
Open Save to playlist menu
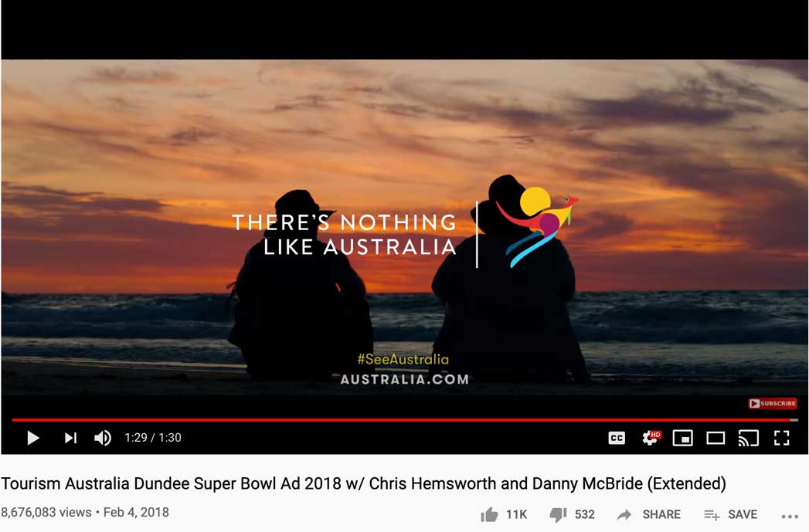pyautogui.click(x=731, y=514)
